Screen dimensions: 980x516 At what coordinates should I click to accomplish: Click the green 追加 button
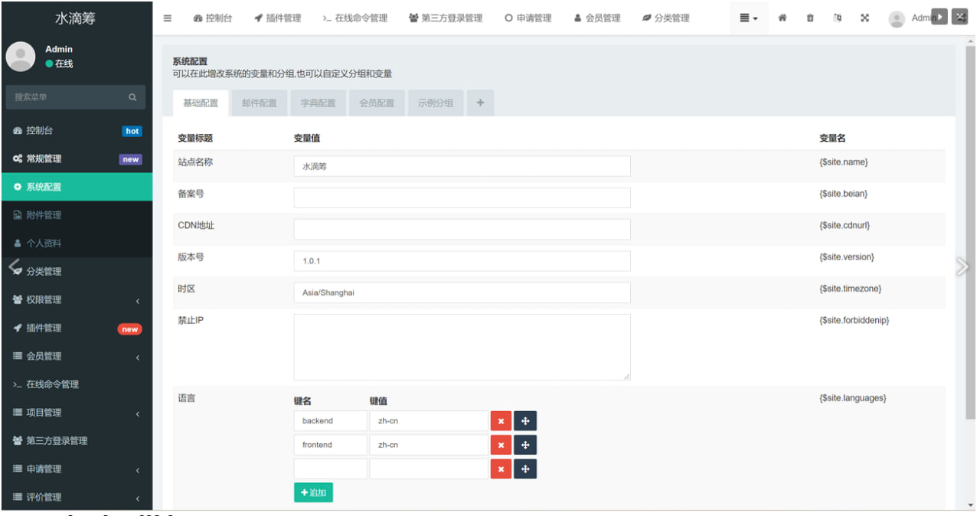click(313, 492)
